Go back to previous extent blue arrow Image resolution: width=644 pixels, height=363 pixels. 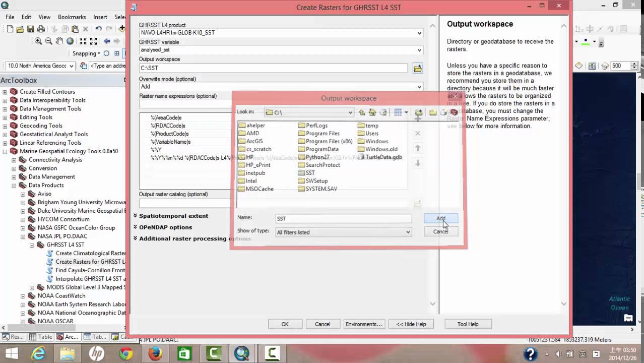pos(107,41)
